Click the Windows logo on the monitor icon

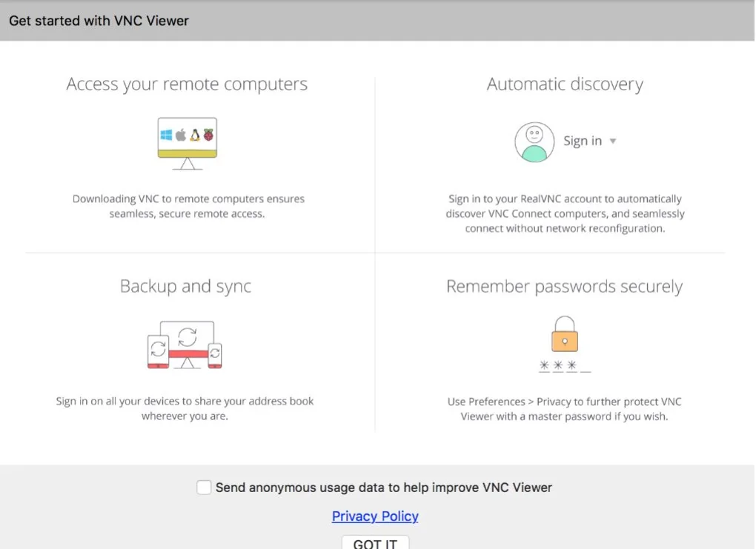point(166,135)
